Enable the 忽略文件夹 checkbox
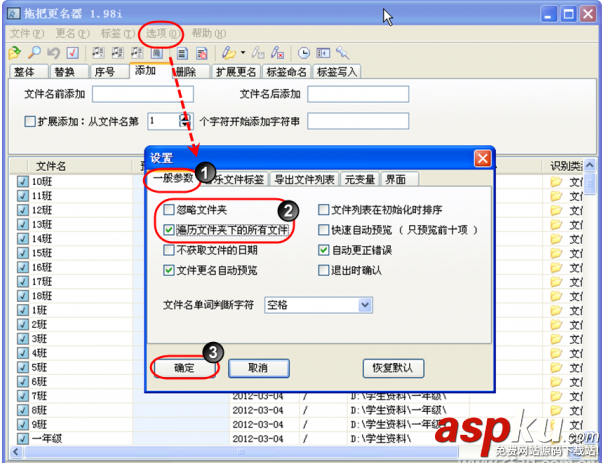 pyautogui.click(x=169, y=210)
